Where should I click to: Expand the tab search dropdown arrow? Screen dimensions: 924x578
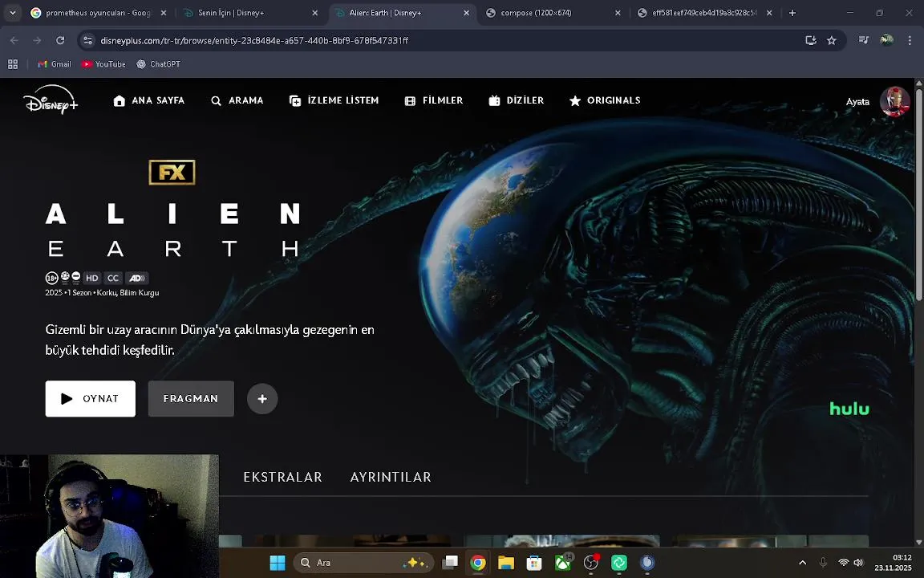tap(12, 13)
